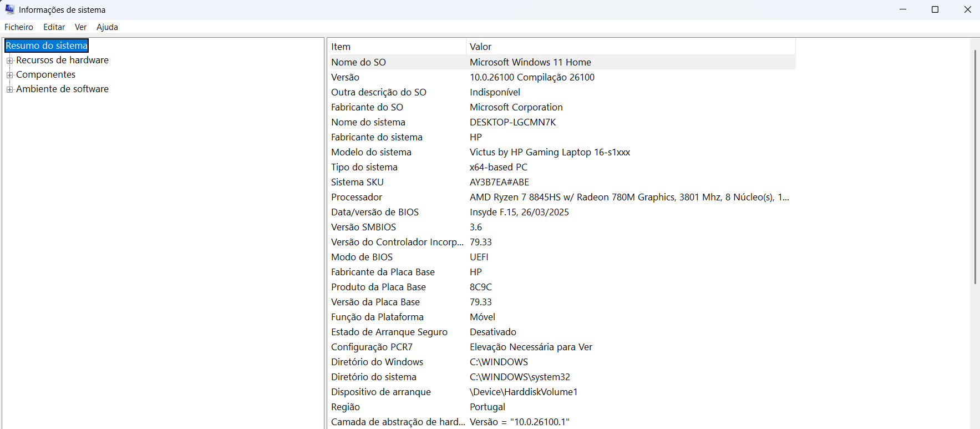Click the AMD Ryzen 7 8845HS value
The image size is (980, 429).
(629, 197)
